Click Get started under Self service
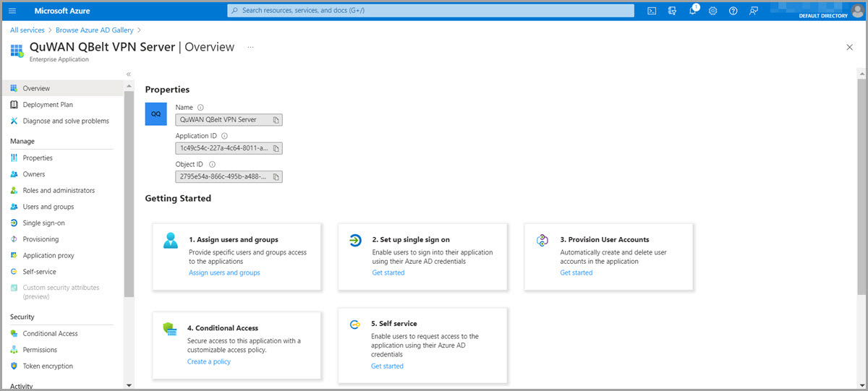This screenshot has height=391, width=868. coord(387,366)
